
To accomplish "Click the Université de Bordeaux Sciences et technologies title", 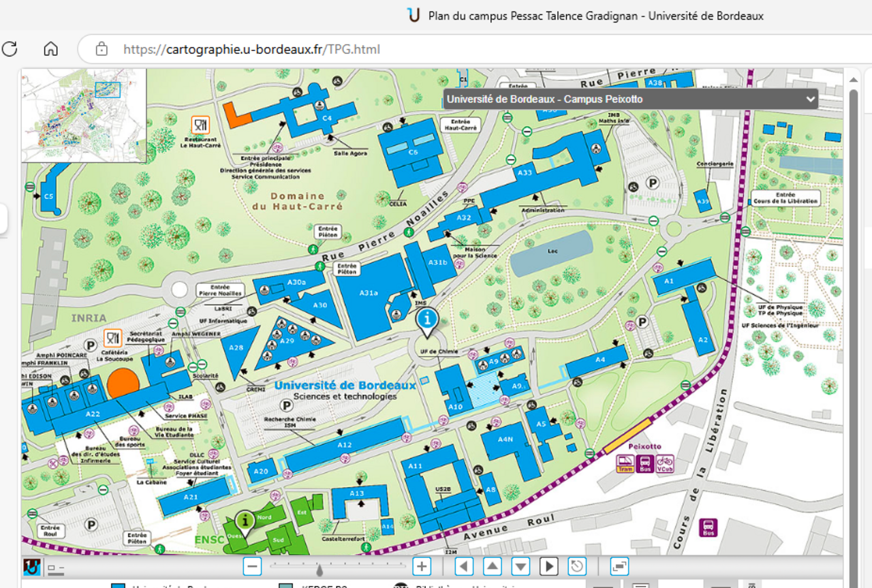I will pos(345,390).
